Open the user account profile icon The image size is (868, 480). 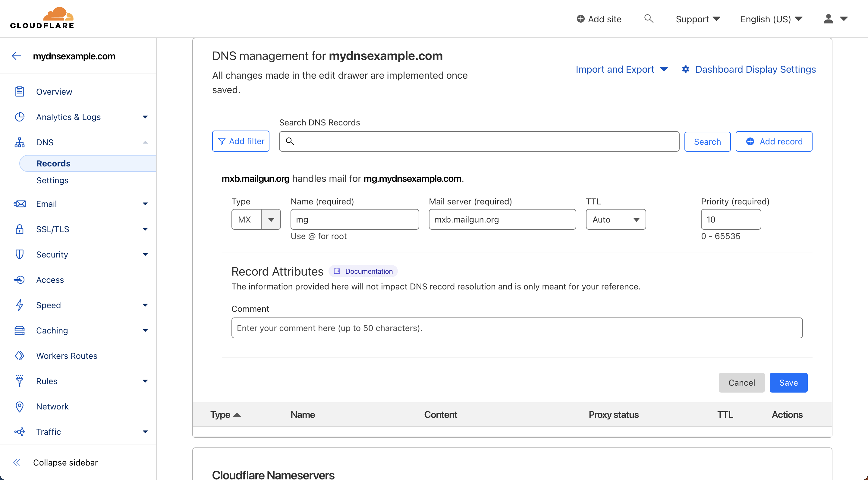[828, 19]
